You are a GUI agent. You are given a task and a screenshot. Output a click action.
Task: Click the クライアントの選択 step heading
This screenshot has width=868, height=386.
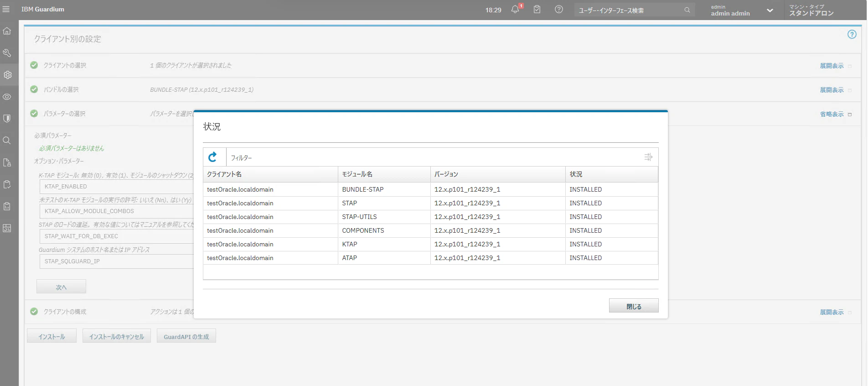coord(65,65)
